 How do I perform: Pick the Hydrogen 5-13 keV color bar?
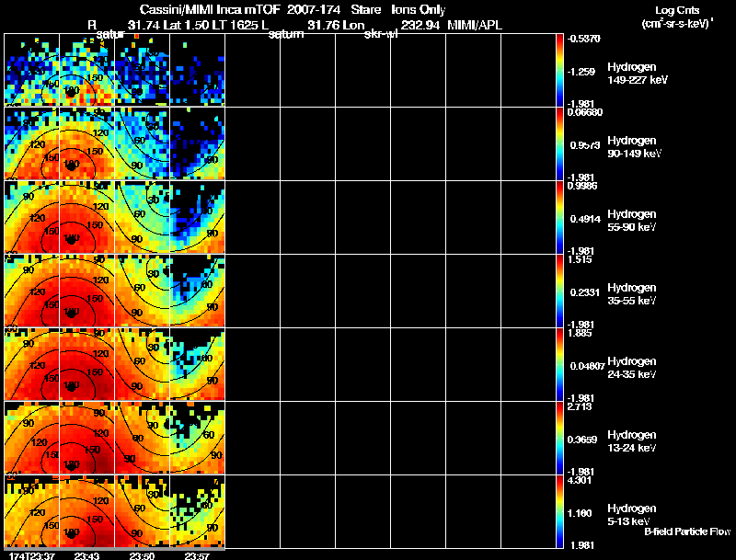click(x=559, y=511)
